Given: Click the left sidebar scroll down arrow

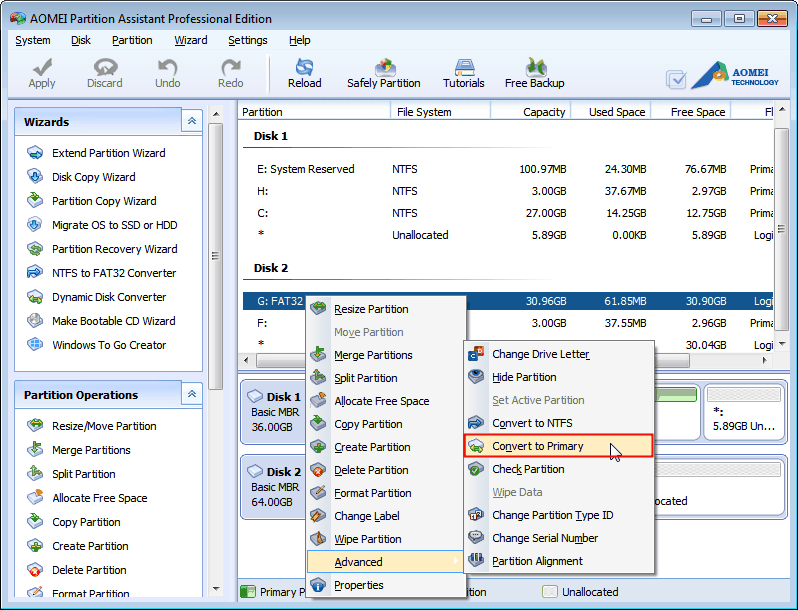Looking at the screenshot, I should pyautogui.click(x=216, y=589).
